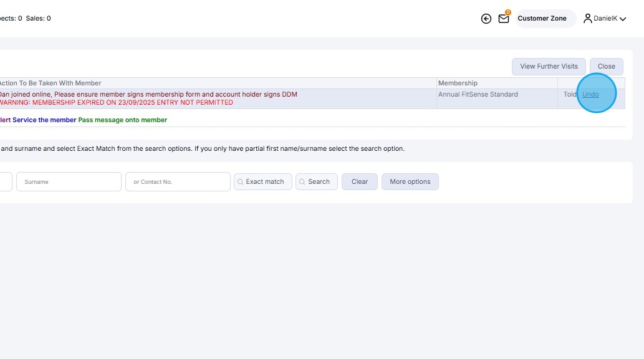The height and width of the screenshot is (359, 644).
Task: Click the joined online message text
Action: [148, 95]
